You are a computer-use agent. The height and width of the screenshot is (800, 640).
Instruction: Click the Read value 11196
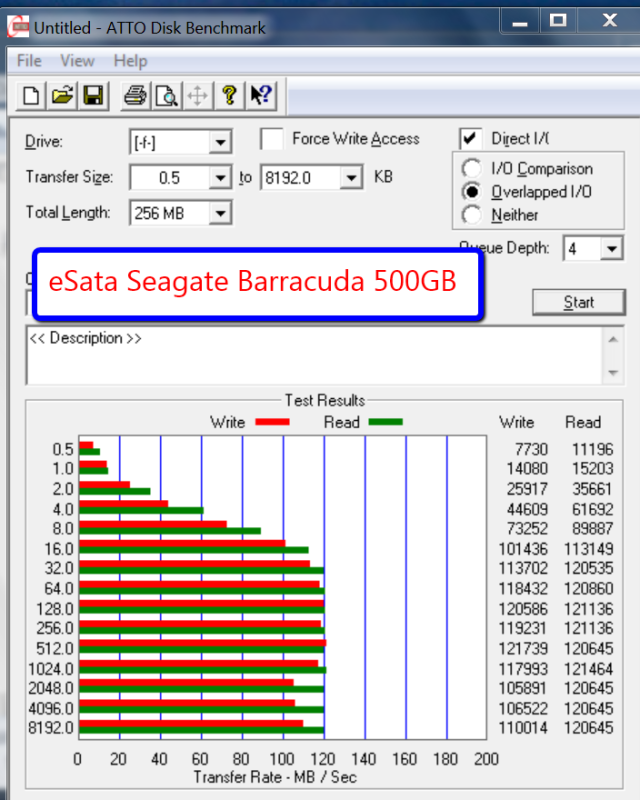[592, 449]
